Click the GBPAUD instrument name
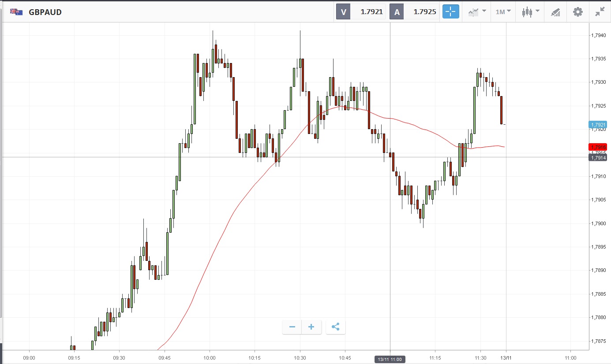Viewport: 611px width, 364px height. tap(45, 12)
